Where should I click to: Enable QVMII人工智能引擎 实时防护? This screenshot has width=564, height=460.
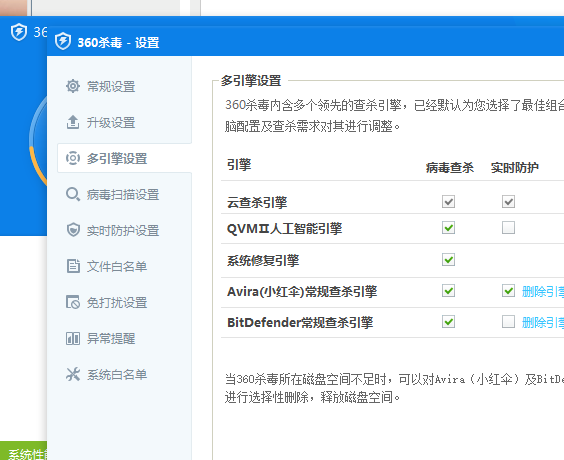click(x=508, y=228)
